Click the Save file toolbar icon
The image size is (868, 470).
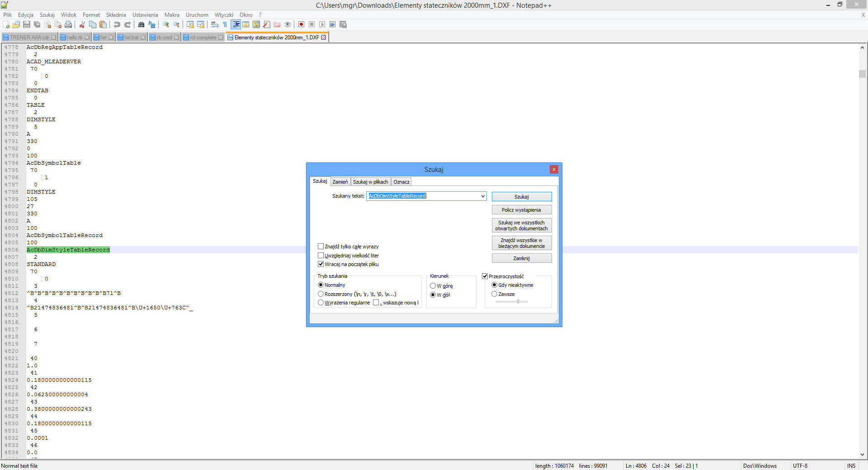click(27, 24)
